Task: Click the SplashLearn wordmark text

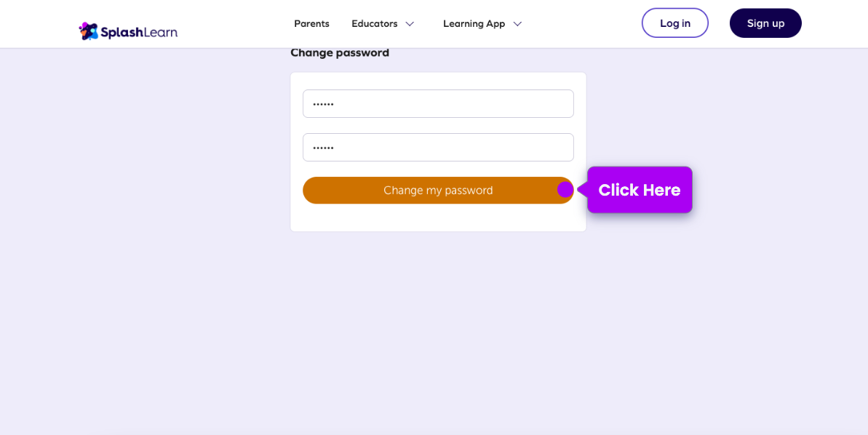Action: tap(139, 32)
